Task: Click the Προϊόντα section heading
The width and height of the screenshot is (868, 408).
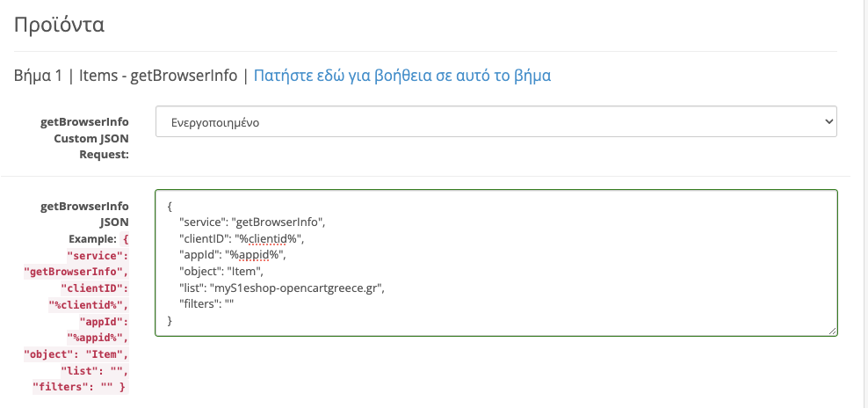Action: pos(59,25)
